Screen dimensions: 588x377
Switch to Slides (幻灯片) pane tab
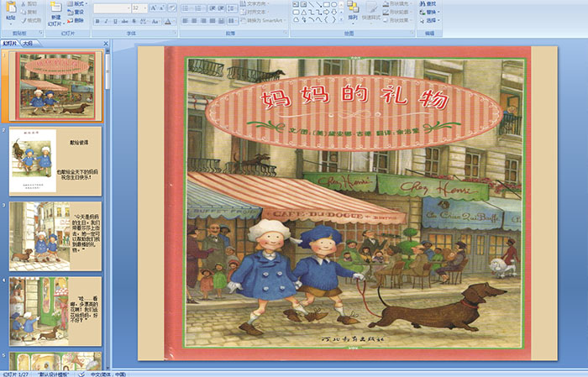click(x=10, y=44)
